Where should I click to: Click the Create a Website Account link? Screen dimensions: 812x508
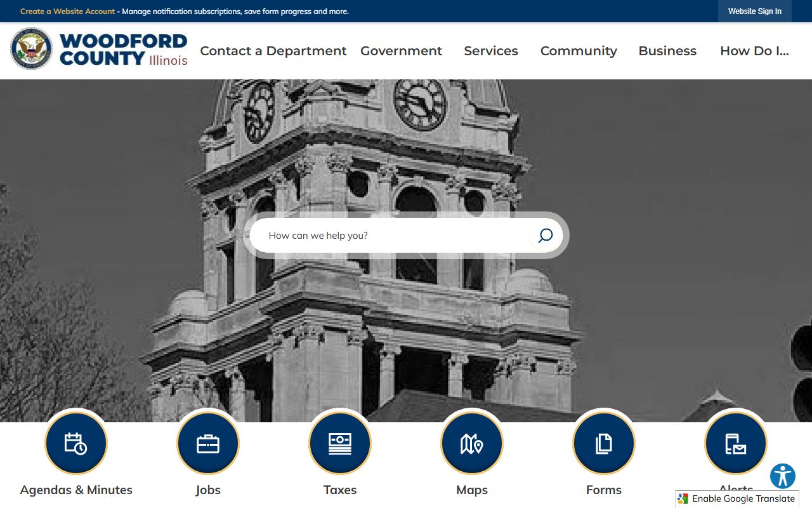point(68,11)
